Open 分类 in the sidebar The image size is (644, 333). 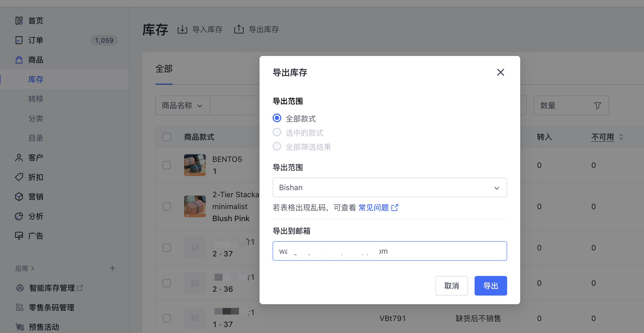point(36,118)
